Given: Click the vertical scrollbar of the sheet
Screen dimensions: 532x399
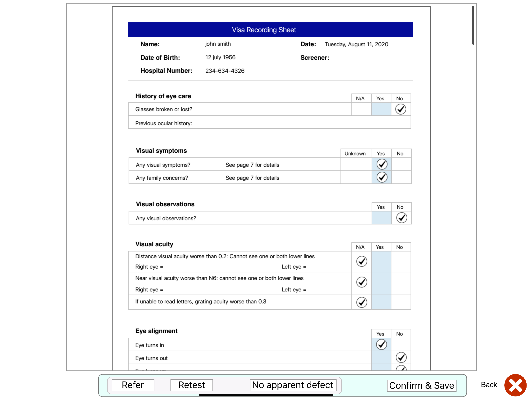Looking at the screenshot, I should click(x=473, y=25).
